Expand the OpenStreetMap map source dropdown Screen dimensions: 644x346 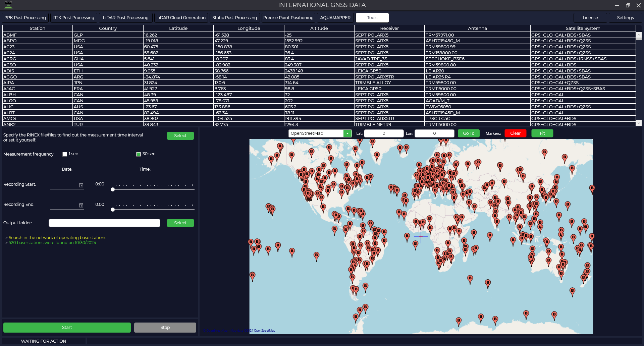click(347, 133)
